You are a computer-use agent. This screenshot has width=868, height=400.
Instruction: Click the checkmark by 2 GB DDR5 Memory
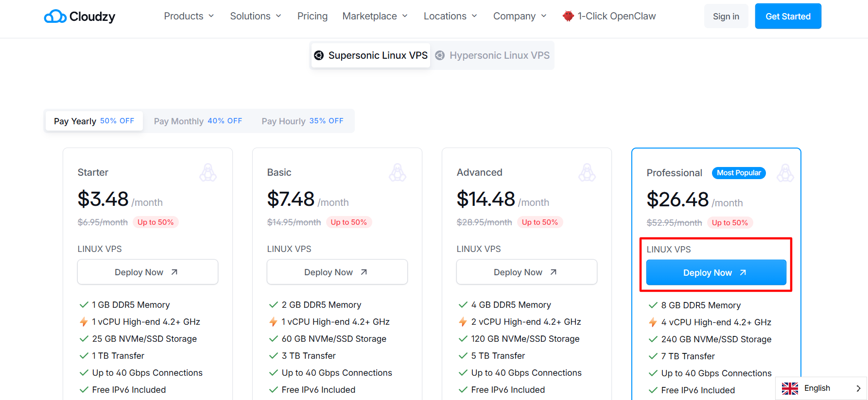[273, 305]
